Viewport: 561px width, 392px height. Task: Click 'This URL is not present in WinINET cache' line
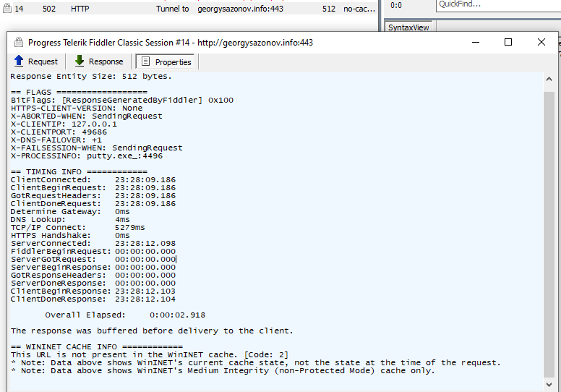point(150,355)
